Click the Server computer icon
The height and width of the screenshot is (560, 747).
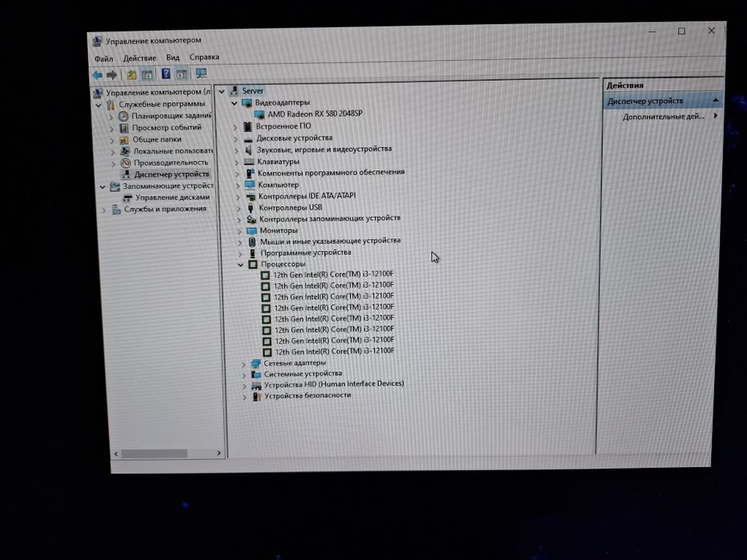click(x=234, y=91)
